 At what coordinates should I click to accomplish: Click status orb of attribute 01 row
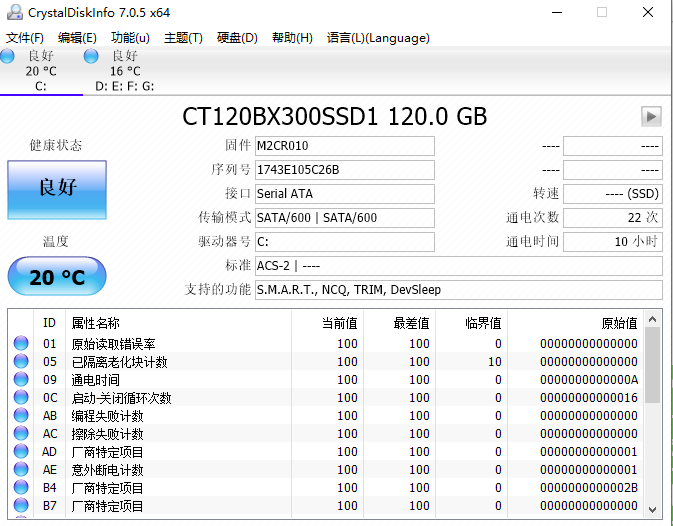click(21, 343)
